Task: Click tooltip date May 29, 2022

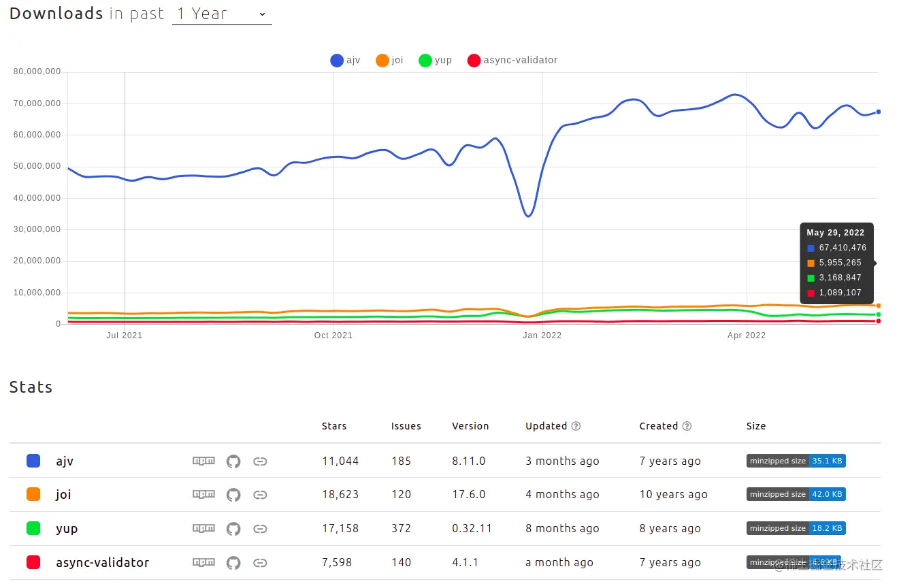Action: tap(836, 233)
